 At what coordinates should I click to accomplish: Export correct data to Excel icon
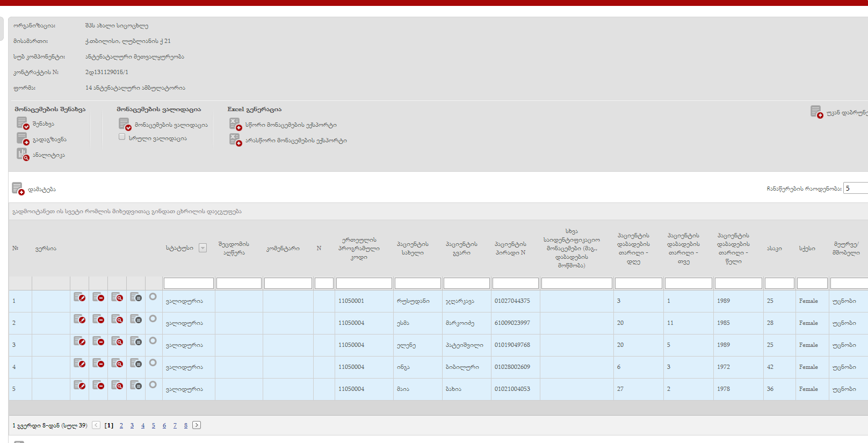[x=235, y=125]
